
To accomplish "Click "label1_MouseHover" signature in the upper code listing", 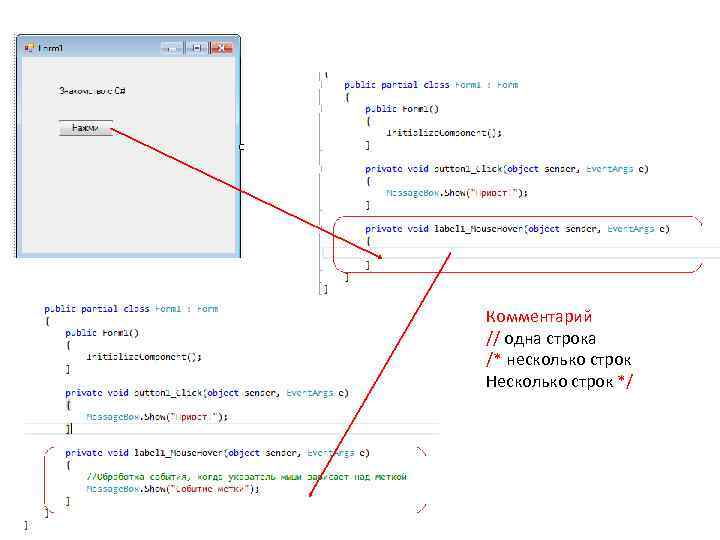I will coord(518,229).
